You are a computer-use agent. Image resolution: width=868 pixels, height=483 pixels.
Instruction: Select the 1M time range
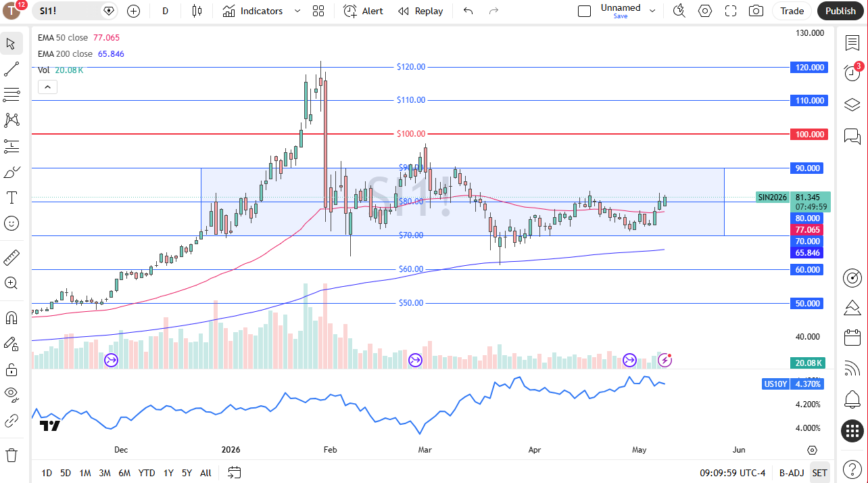click(x=85, y=473)
